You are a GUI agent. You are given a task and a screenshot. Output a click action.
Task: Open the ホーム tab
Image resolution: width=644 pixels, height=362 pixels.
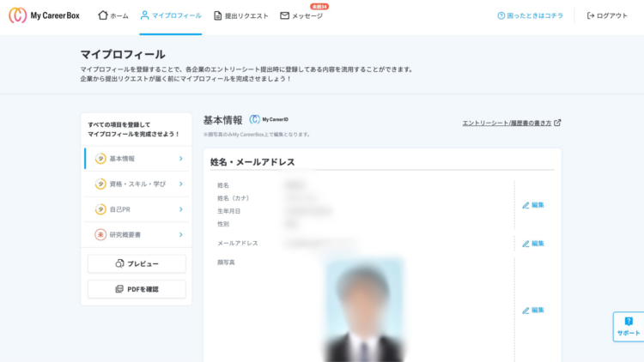click(x=113, y=15)
